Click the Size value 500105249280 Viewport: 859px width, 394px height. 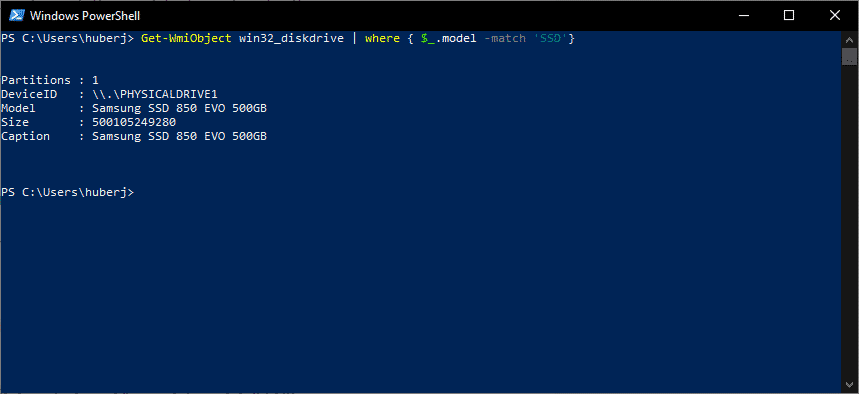tap(134, 122)
